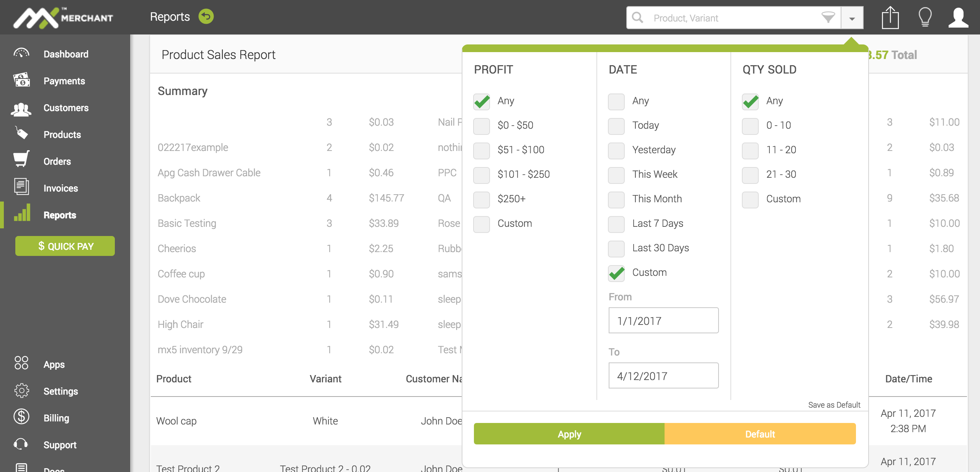This screenshot has width=980, height=472.
Task: Uncheck the Custom date checkbox
Action: 616,273
